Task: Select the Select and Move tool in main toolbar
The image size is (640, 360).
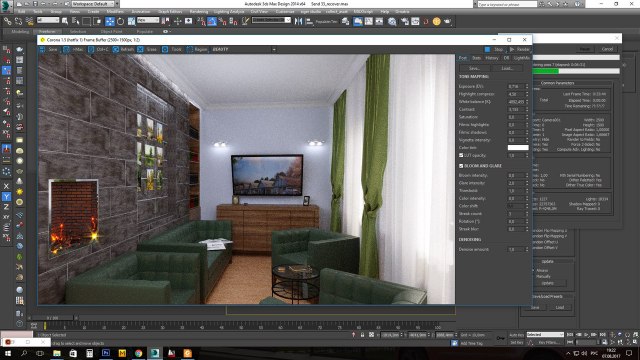Action: click(x=110, y=21)
